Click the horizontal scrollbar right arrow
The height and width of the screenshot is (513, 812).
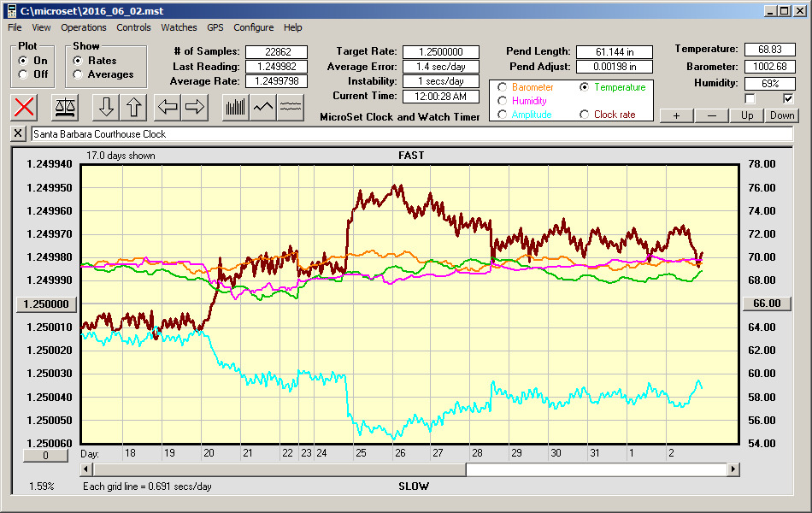click(x=733, y=469)
